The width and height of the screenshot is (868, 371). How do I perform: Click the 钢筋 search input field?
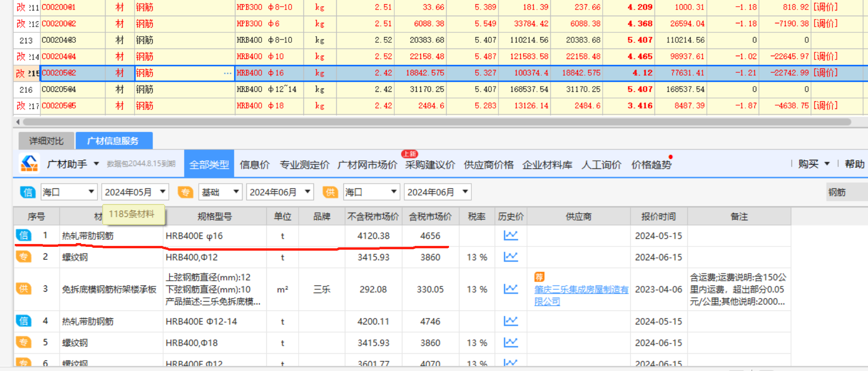coord(847,192)
